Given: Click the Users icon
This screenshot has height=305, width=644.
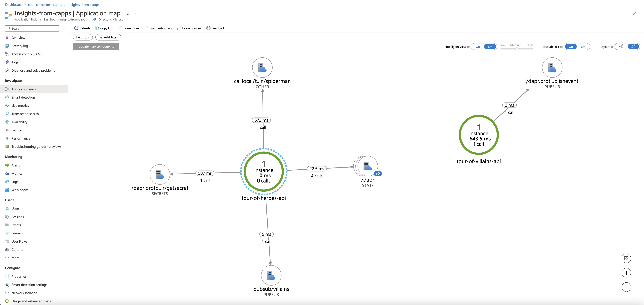Looking at the screenshot, I should (x=7, y=209).
